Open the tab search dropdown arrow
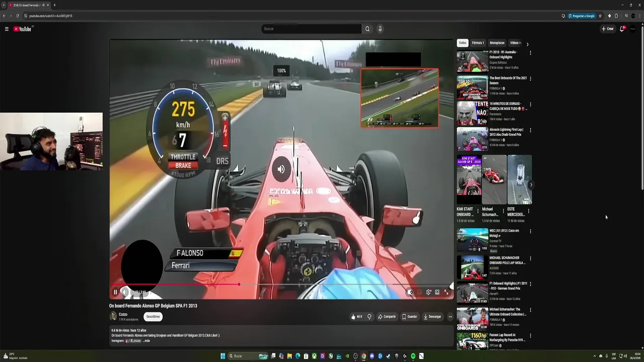Viewport: 644px width, 362px height. 4,5
